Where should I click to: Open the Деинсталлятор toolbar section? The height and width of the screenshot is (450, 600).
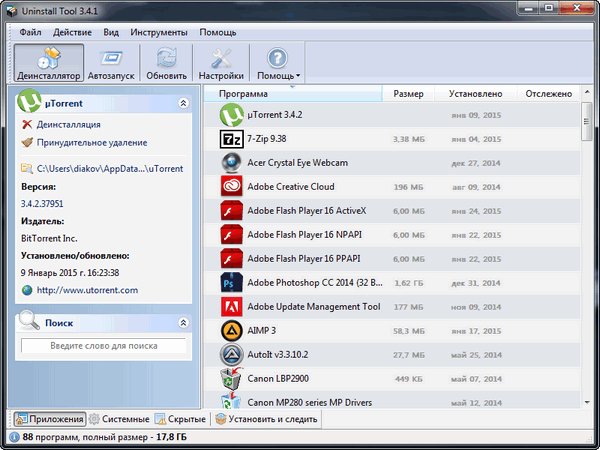[x=49, y=62]
